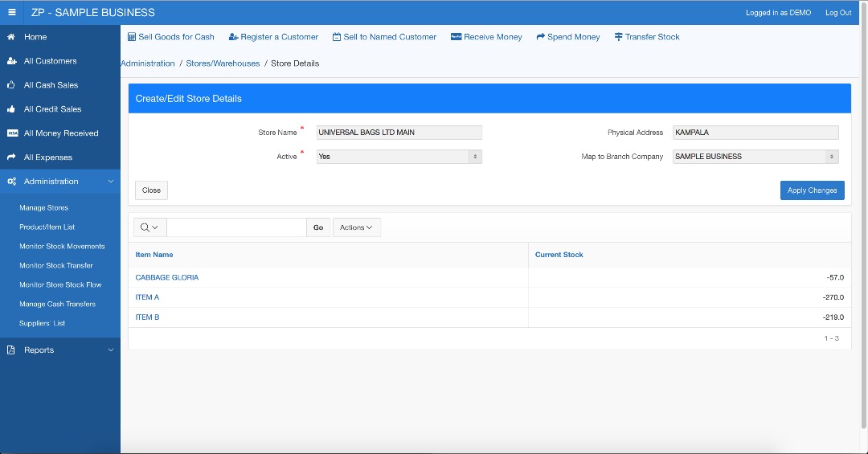This screenshot has height=454, width=868.
Task: Click the All Cash Sales icon
Action: (11, 85)
